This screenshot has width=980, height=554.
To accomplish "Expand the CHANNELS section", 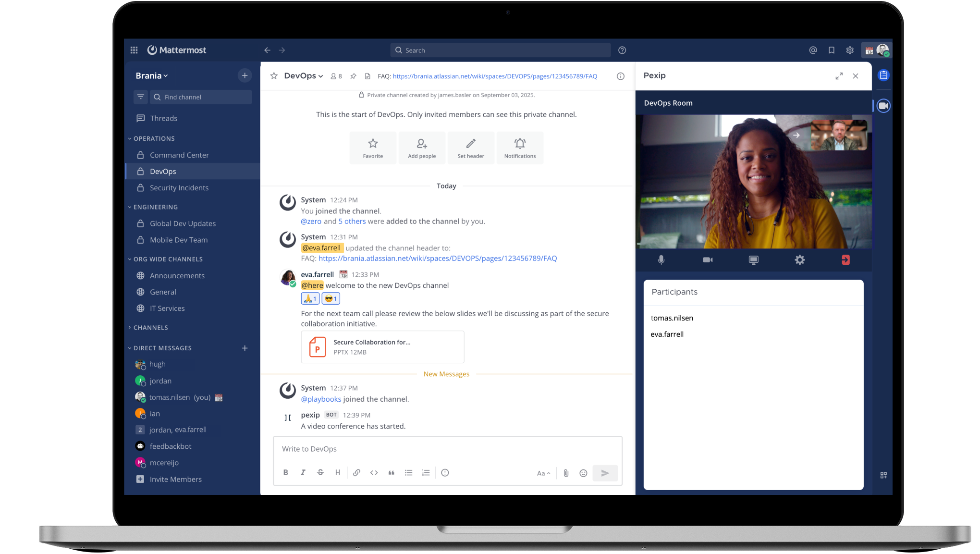I will pos(149,327).
